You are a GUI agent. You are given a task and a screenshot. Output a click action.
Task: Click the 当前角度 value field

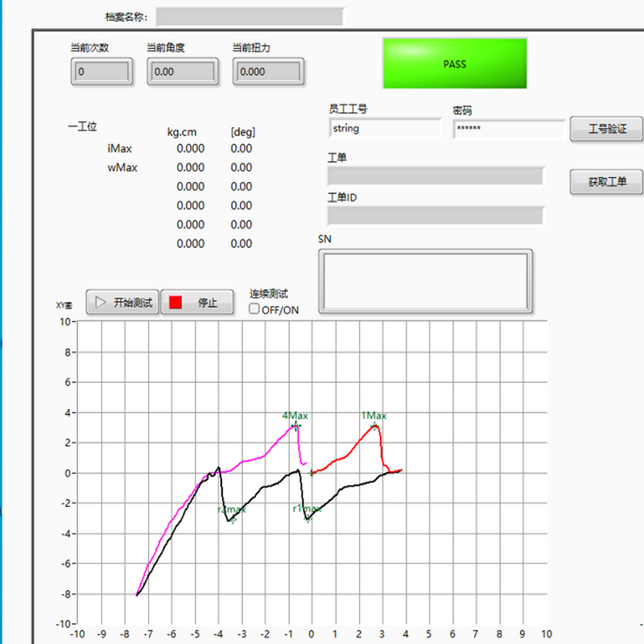point(182,72)
